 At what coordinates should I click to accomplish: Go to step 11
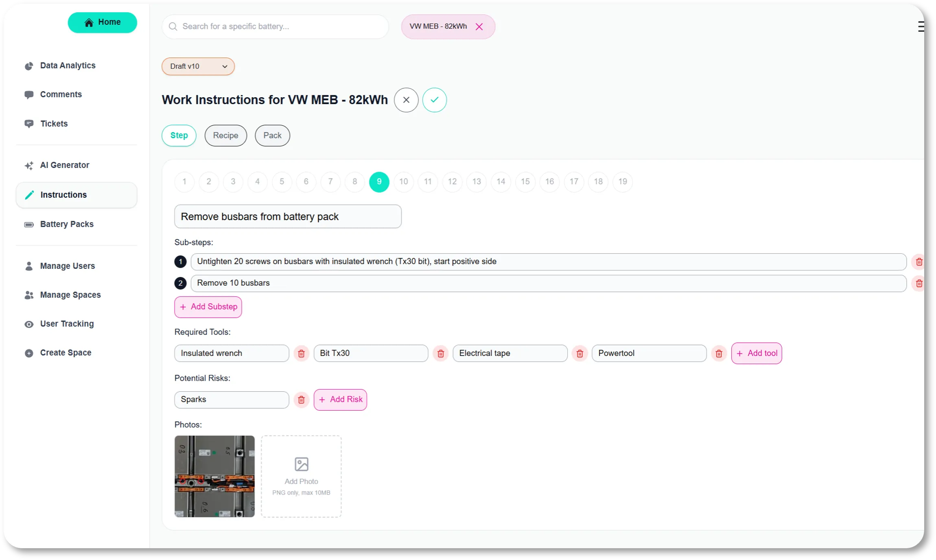point(428,182)
